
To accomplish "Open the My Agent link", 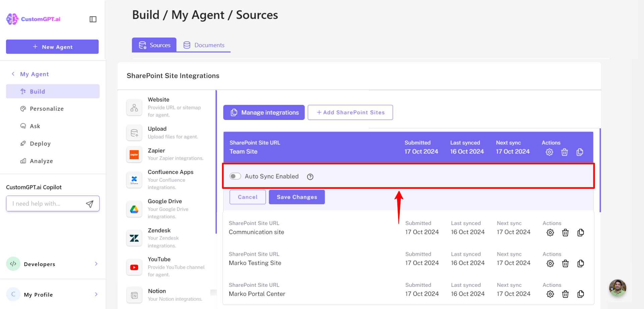I will point(35,74).
